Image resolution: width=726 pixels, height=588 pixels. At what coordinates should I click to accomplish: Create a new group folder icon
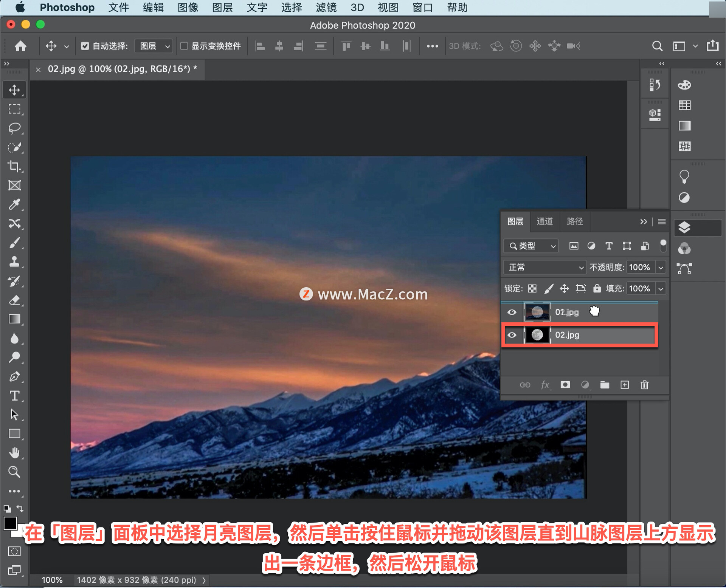coord(605,385)
